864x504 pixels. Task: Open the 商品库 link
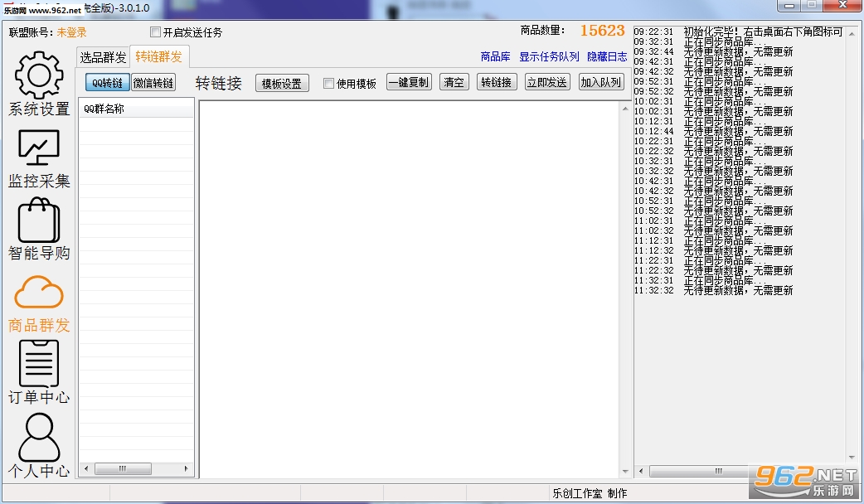(495, 56)
